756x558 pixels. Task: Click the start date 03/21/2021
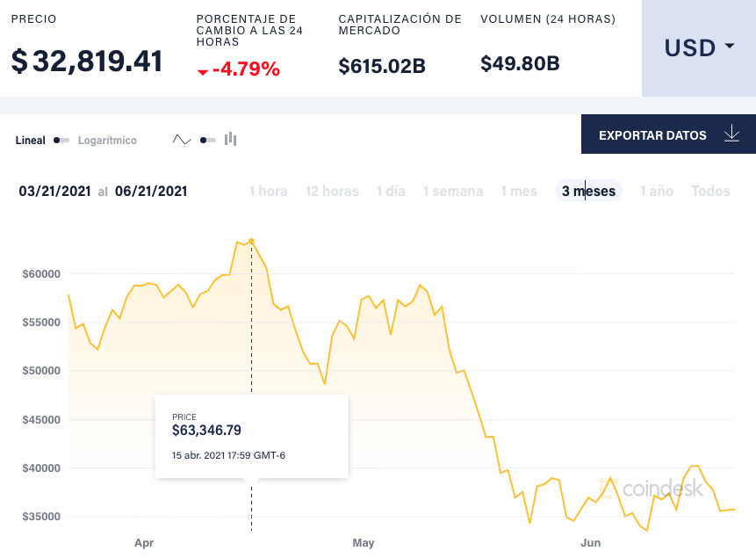coord(55,192)
